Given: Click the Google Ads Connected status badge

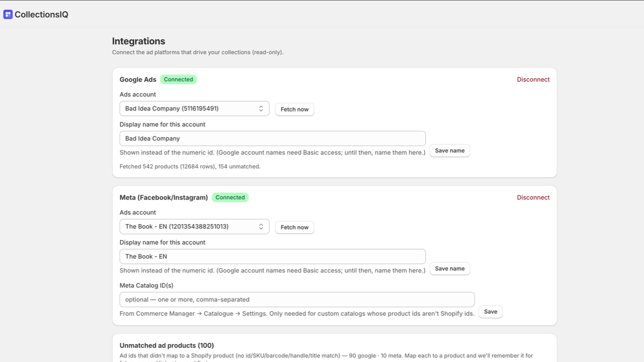Looking at the screenshot, I should (178, 79).
